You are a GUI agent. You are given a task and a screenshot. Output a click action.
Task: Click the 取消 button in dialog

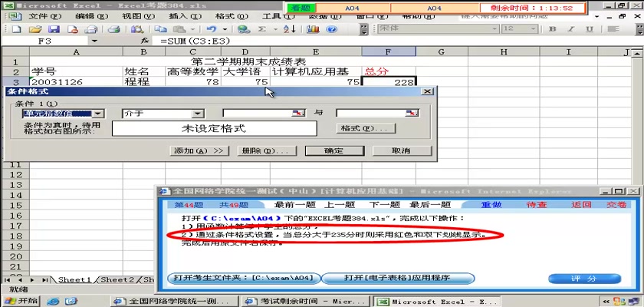[402, 151]
